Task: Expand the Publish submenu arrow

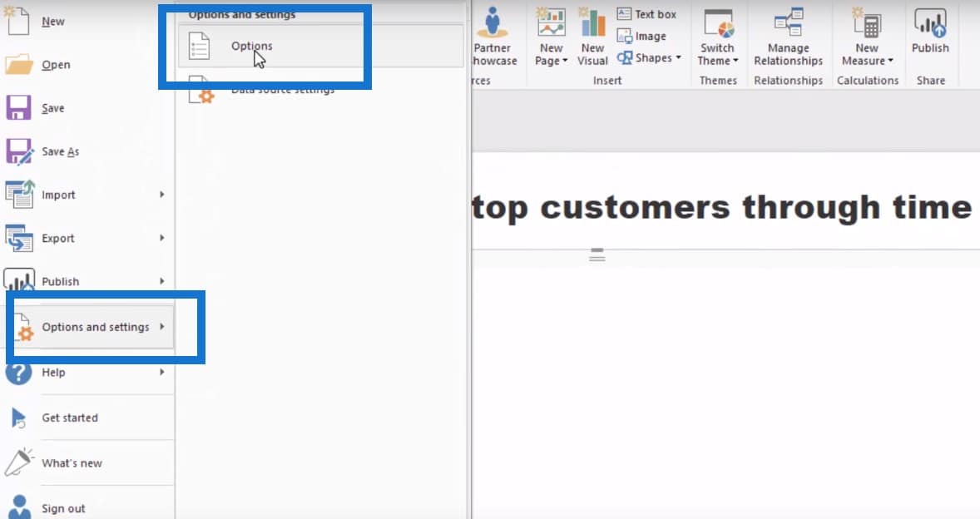Action: coord(162,281)
